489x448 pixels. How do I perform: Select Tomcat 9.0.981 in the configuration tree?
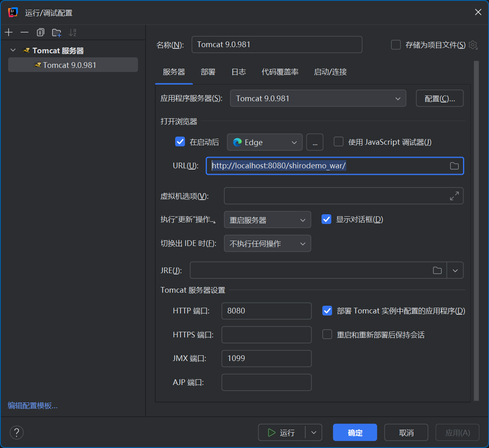click(x=73, y=65)
